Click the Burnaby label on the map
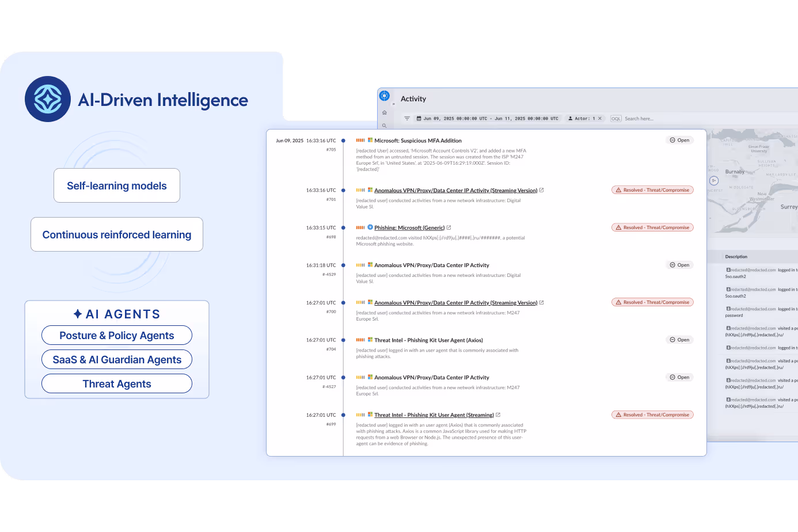 (x=735, y=172)
